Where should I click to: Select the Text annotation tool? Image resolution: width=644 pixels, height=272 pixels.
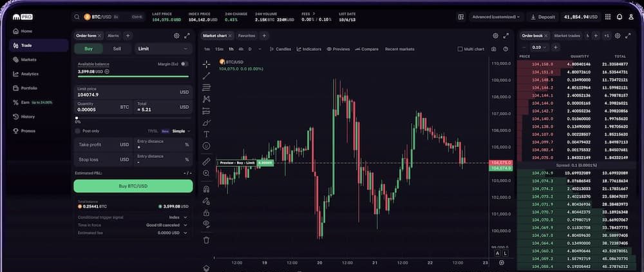tap(206, 134)
